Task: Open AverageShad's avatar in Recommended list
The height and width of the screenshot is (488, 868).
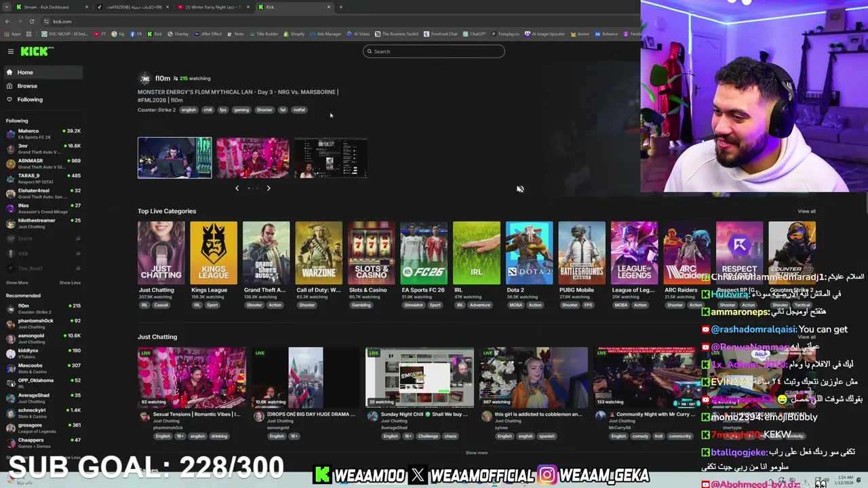Action: click(x=10, y=398)
